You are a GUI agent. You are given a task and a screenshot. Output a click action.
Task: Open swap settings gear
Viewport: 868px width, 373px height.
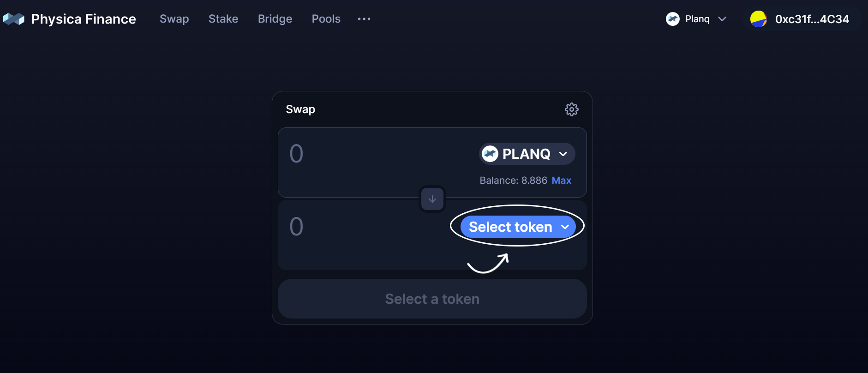pos(571,109)
